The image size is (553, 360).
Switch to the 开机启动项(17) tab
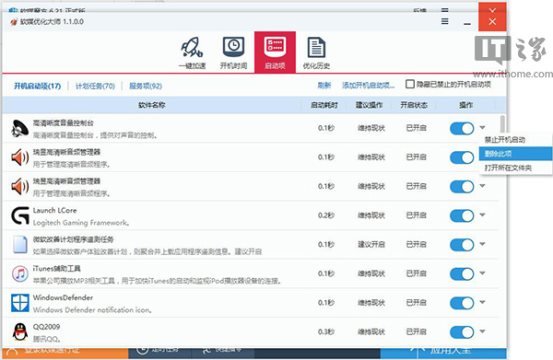pos(37,86)
